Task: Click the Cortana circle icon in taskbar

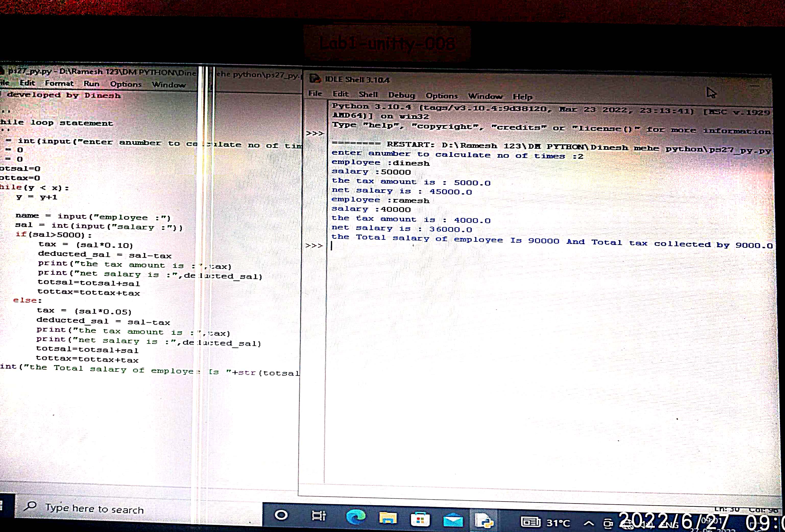Action: click(281, 515)
